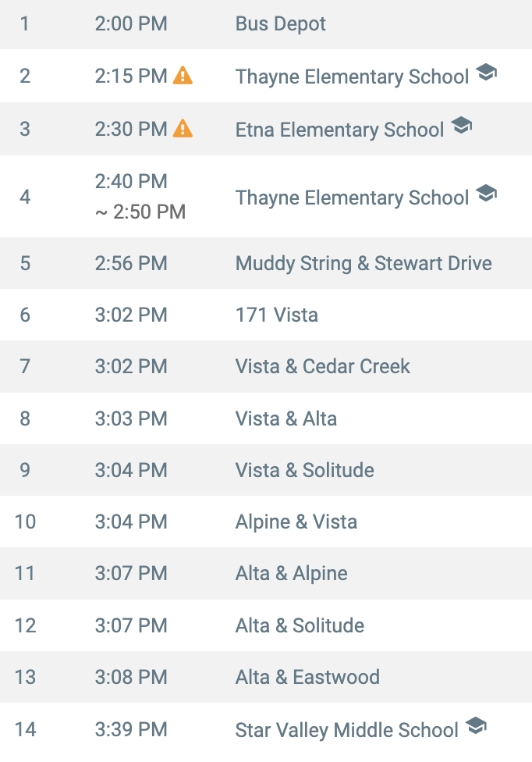Open the Alta & Eastwood stop
532x762 pixels.
tap(266, 677)
